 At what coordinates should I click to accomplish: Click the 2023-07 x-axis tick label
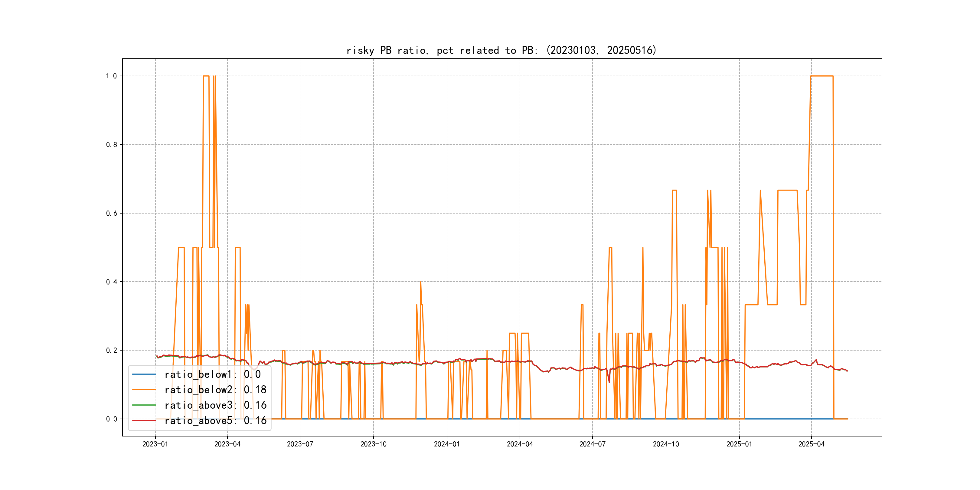click(300, 444)
